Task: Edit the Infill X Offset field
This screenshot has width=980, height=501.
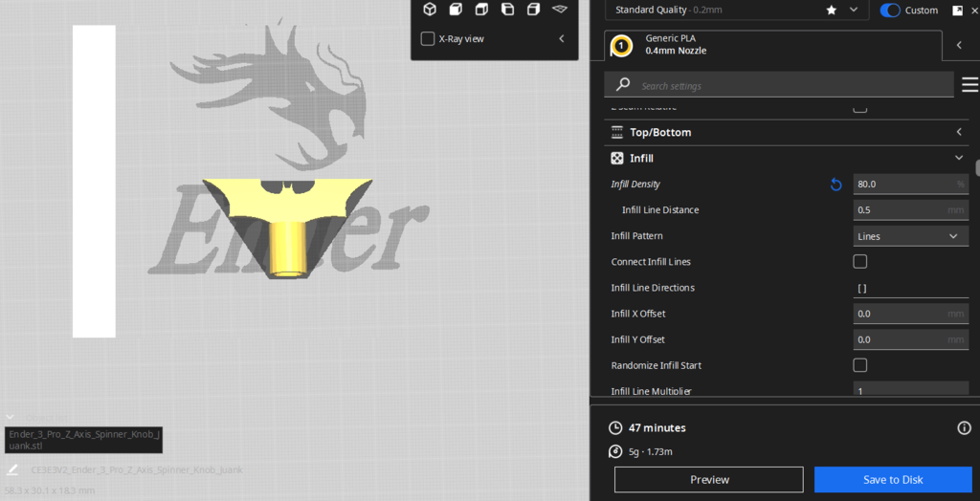Action: (x=911, y=314)
